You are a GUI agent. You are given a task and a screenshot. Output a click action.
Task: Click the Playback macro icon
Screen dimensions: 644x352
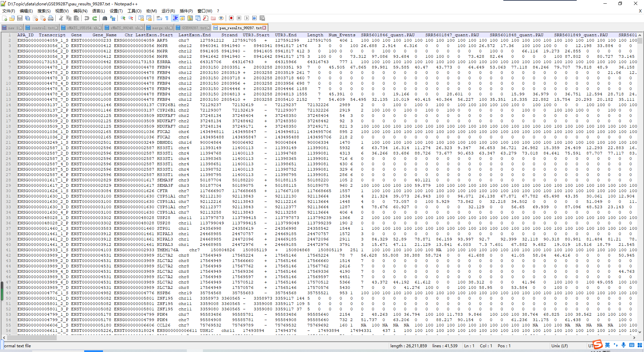247,18
